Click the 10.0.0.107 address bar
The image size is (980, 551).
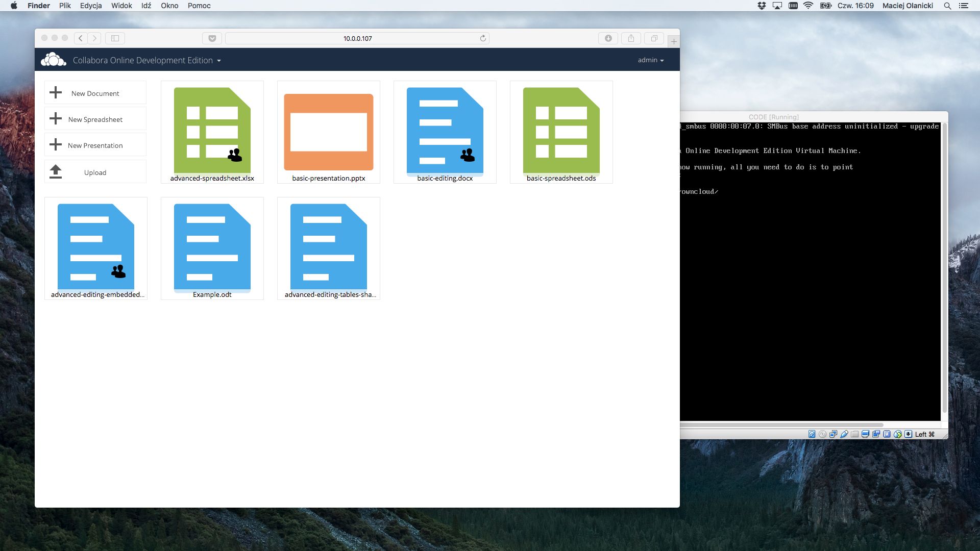click(357, 38)
